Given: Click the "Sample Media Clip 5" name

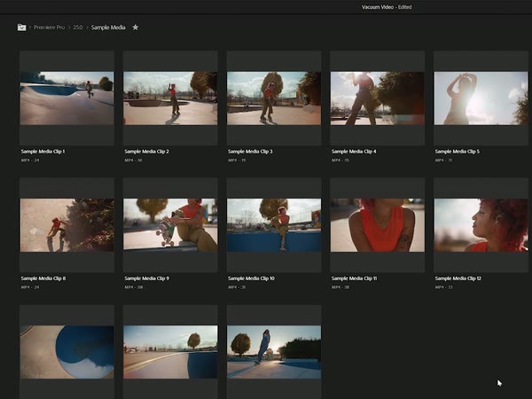Looking at the screenshot, I should coord(457,152).
